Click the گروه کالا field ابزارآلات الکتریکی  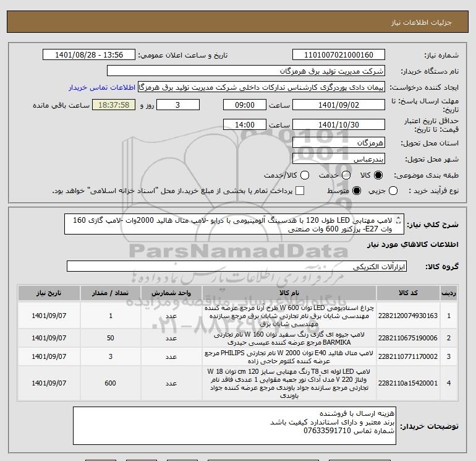(237, 267)
